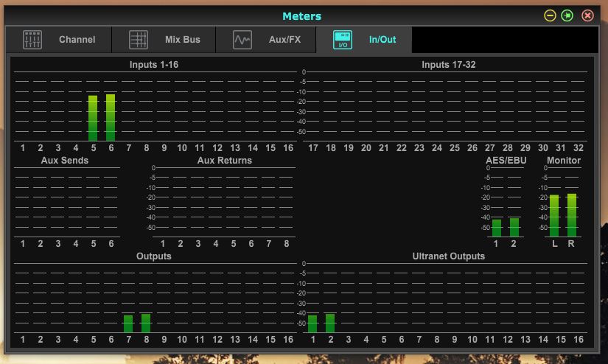
Task: Click Monitor L channel label
Action: [555, 244]
